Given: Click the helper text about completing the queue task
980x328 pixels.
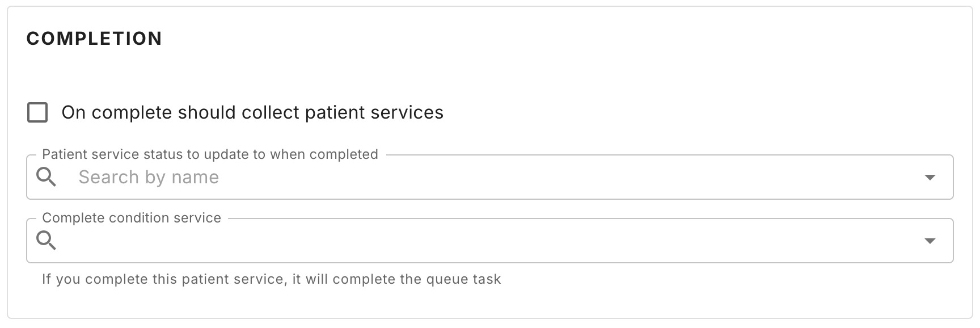Looking at the screenshot, I should (x=271, y=279).
